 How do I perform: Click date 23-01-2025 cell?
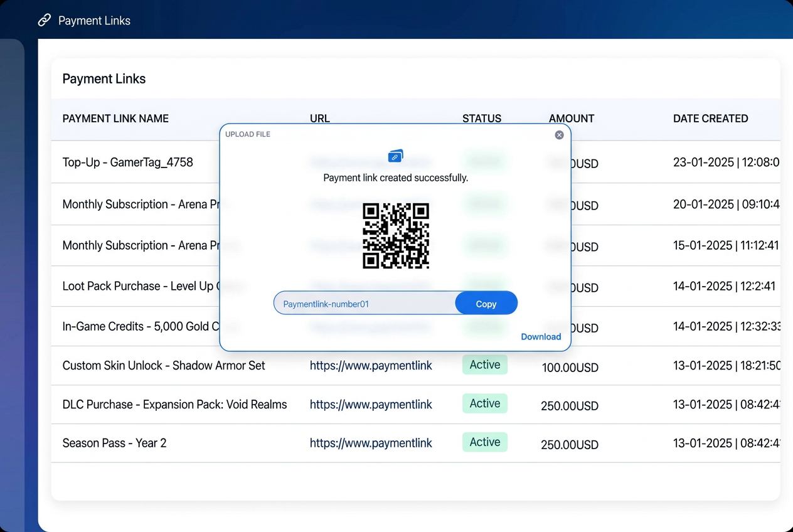(726, 162)
